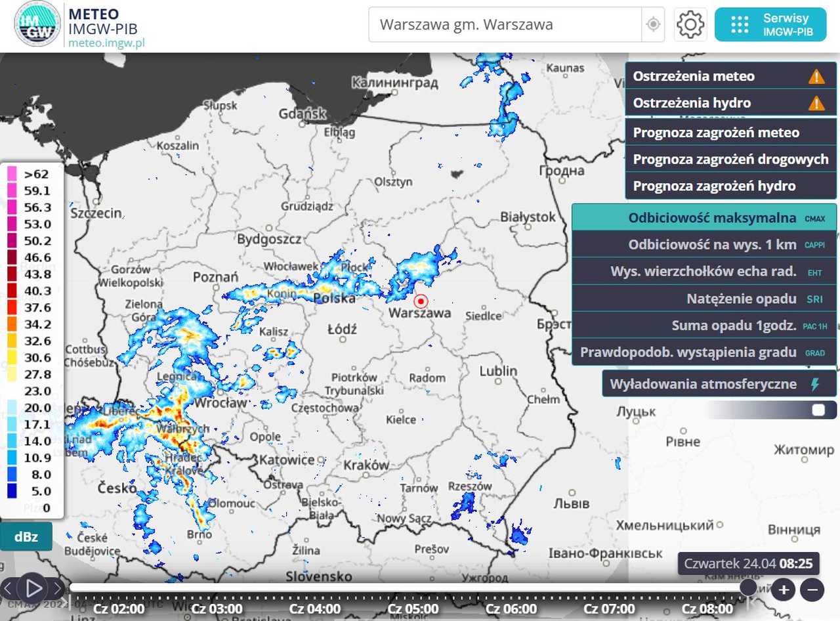Open Ostrzeżenia hydro warnings
The width and height of the screenshot is (840, 621).
[x=731, y=102]
